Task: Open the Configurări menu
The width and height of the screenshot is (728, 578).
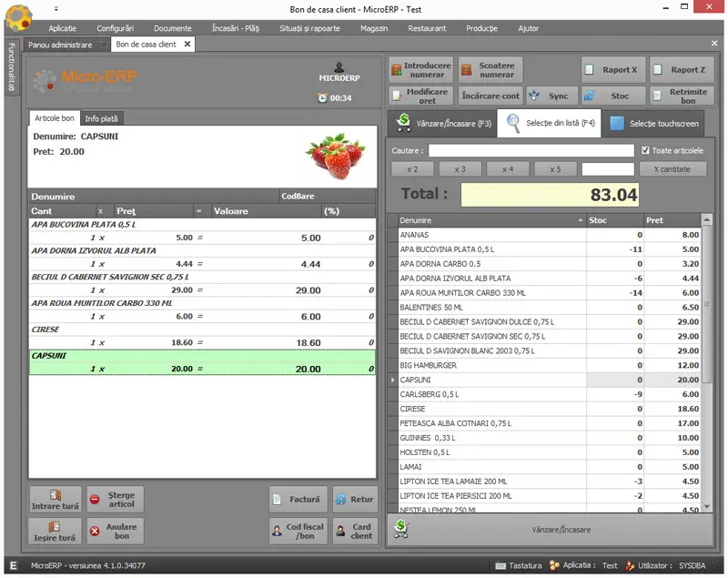Action: tap(116, 28)
